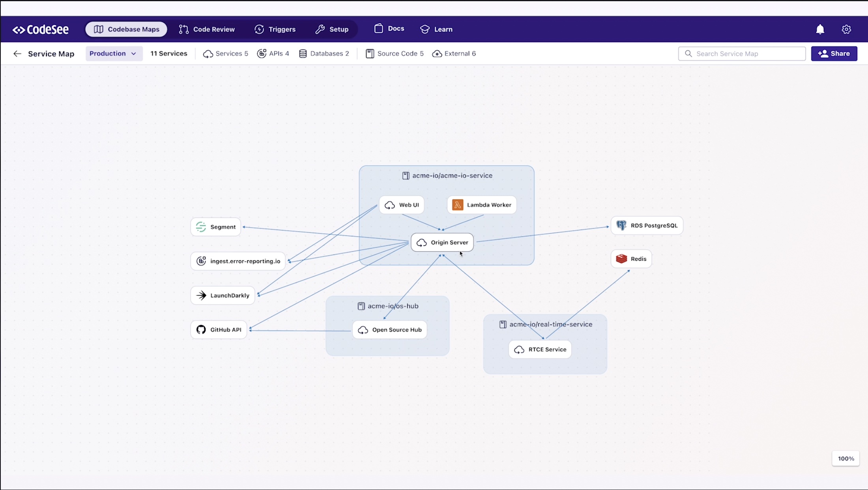Click the GitHub API octocat icon
The image size is (868, 490).
point(201,329)
